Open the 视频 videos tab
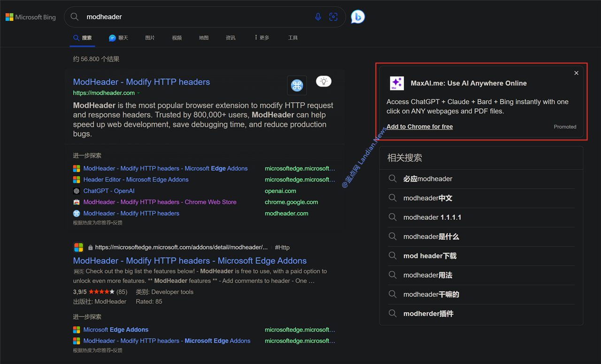This screenshot has width=601, height=364. pos(177,38)
